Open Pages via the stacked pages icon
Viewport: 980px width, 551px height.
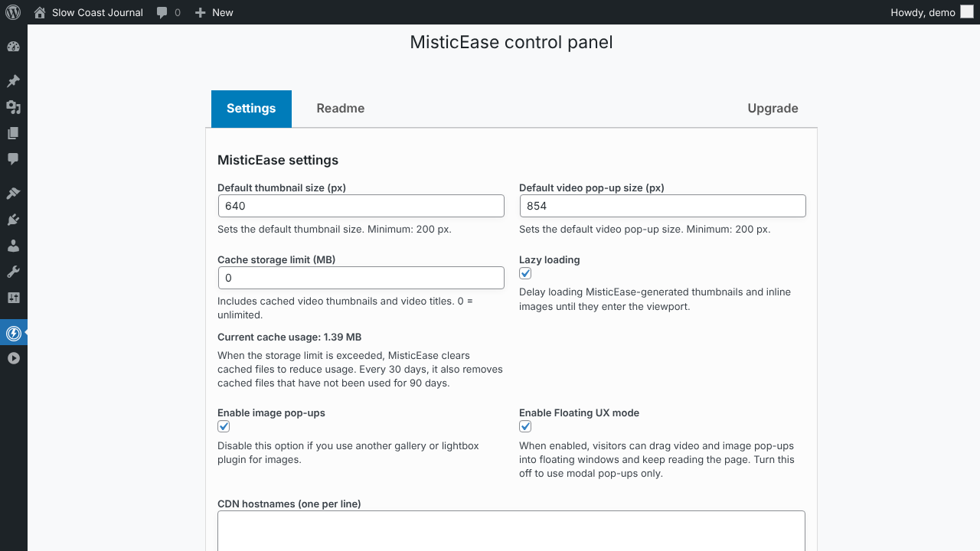pyautogui.click(x=13, y=133)
